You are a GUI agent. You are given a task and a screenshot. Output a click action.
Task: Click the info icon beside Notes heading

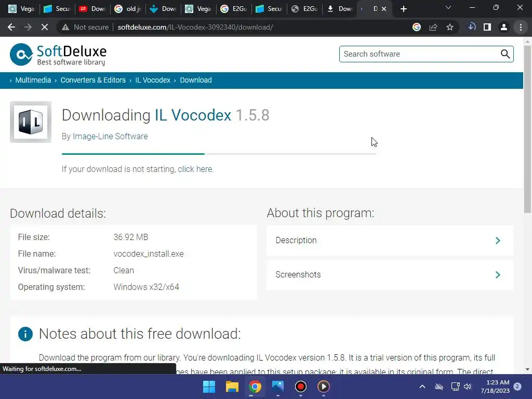click(x=25, y=334)
